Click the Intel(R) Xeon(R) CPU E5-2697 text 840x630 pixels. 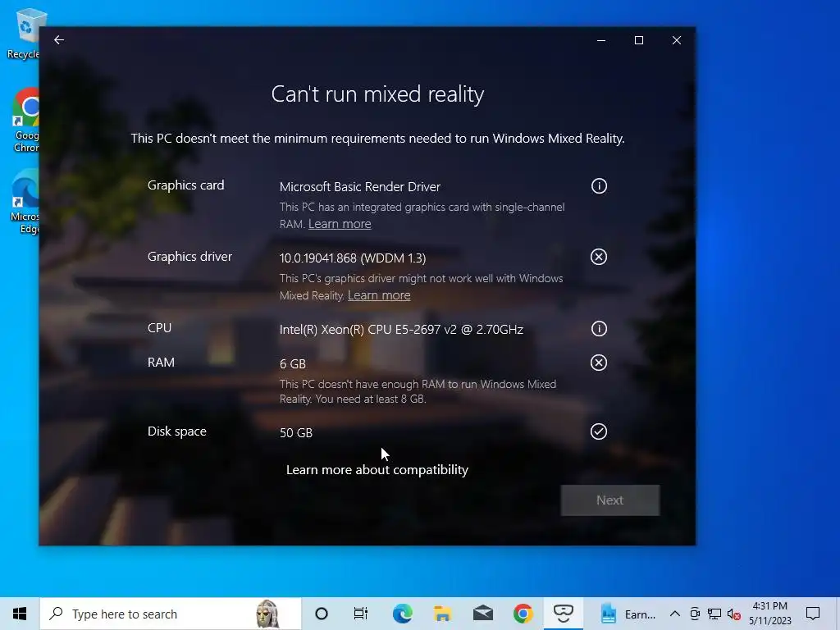(401, 330)
